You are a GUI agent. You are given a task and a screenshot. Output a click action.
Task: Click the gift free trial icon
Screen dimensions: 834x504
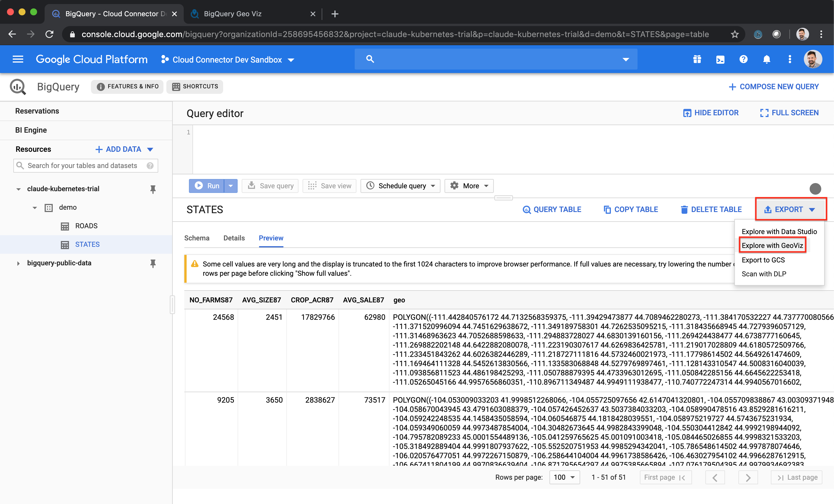pos(697,59)
